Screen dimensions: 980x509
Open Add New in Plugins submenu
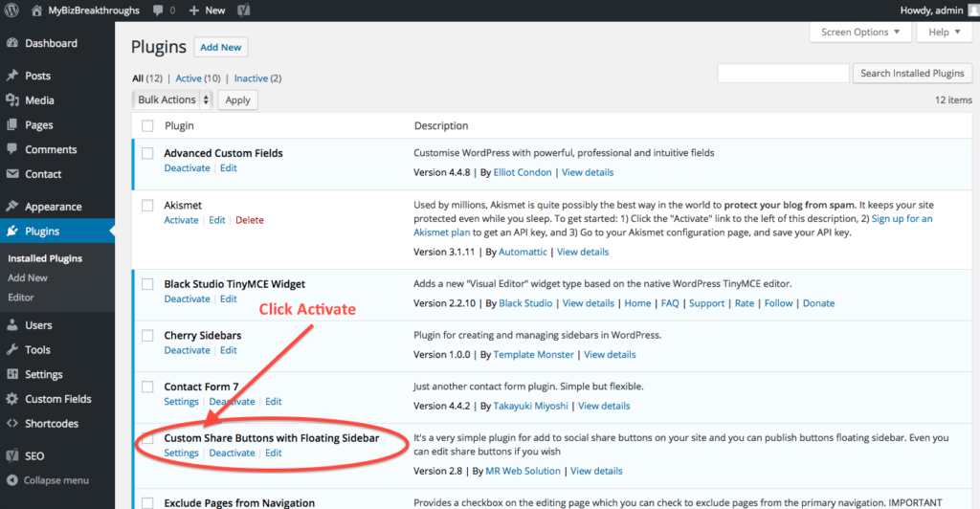[x=28, y=277]
